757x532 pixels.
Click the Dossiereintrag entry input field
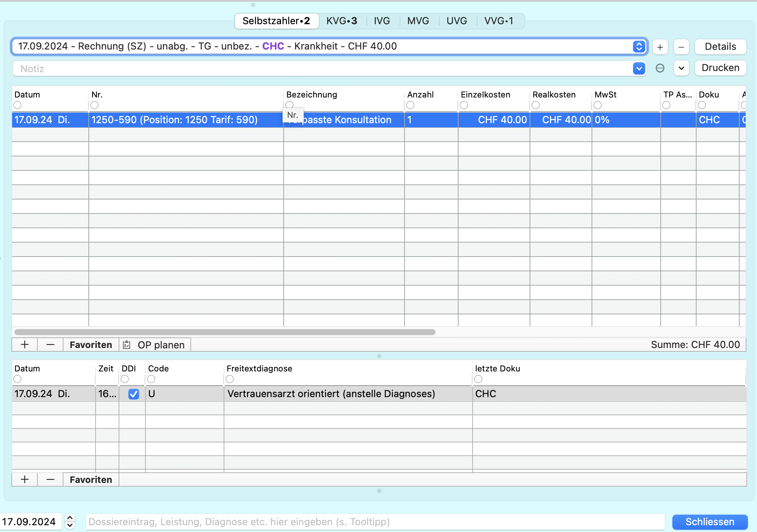pos(375,522)
